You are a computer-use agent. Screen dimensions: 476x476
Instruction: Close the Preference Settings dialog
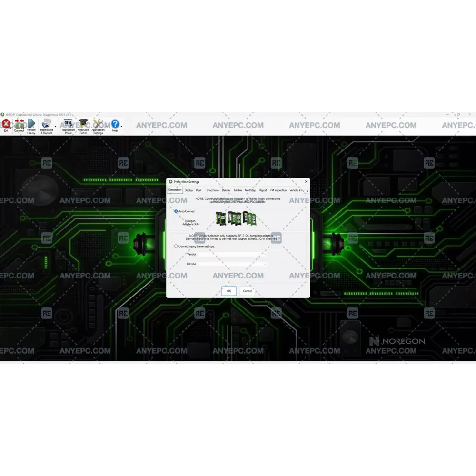click(x=306, y=182)
